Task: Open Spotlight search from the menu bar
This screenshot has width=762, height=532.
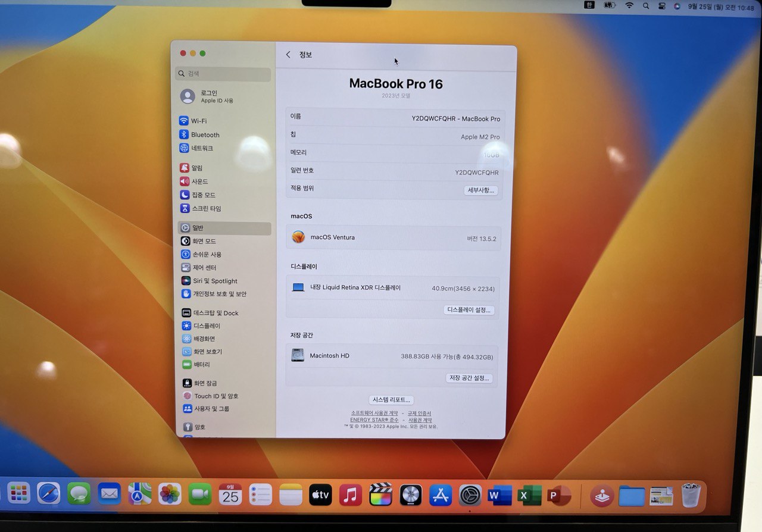Action: click(646, 5)
